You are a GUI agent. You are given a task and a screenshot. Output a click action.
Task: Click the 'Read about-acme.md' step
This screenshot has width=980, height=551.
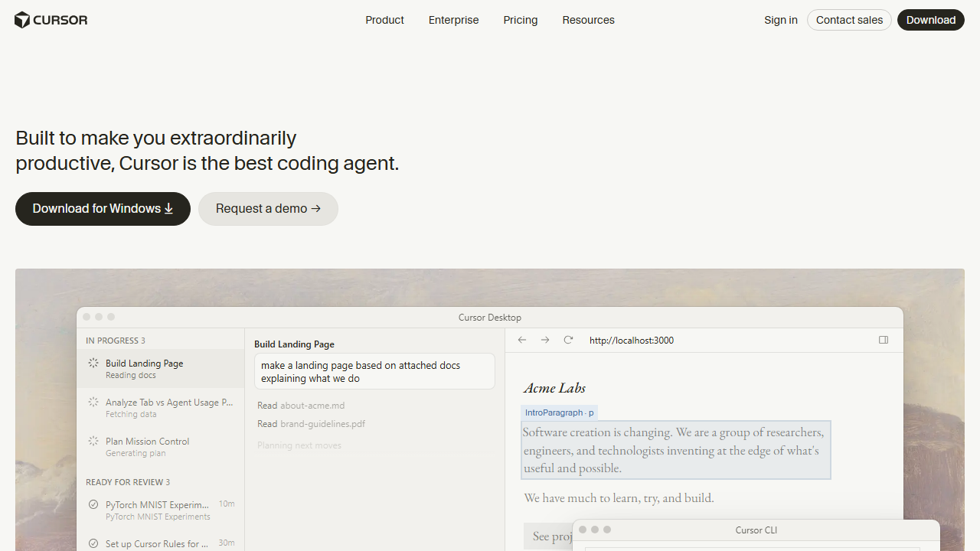click(301, 406)
